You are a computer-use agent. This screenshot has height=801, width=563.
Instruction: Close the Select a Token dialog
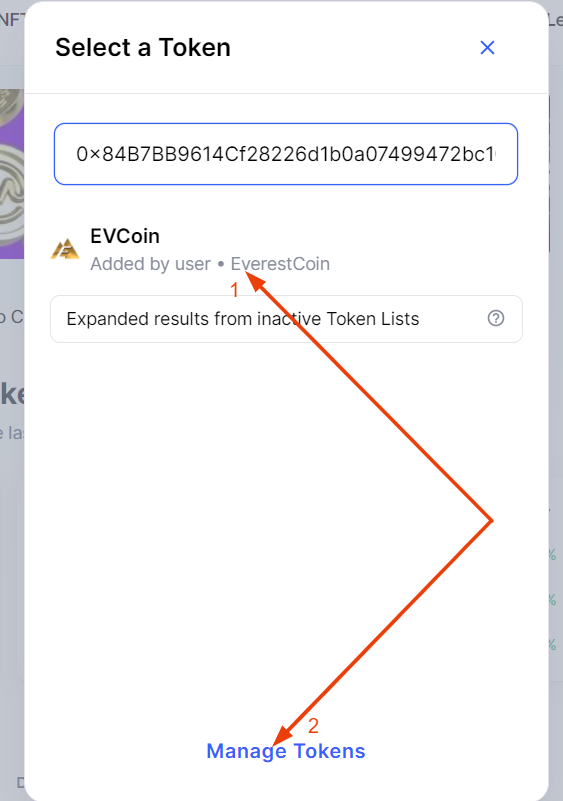pos(487,48)
